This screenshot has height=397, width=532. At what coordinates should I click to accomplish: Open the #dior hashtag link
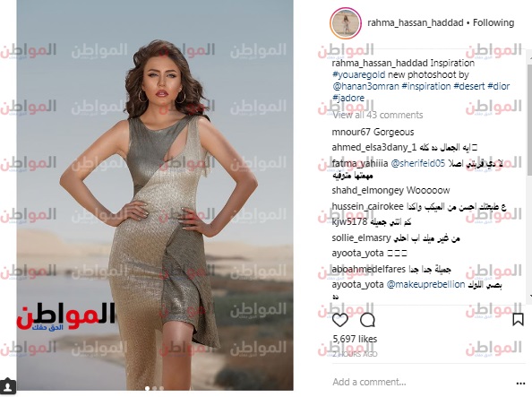498,86
